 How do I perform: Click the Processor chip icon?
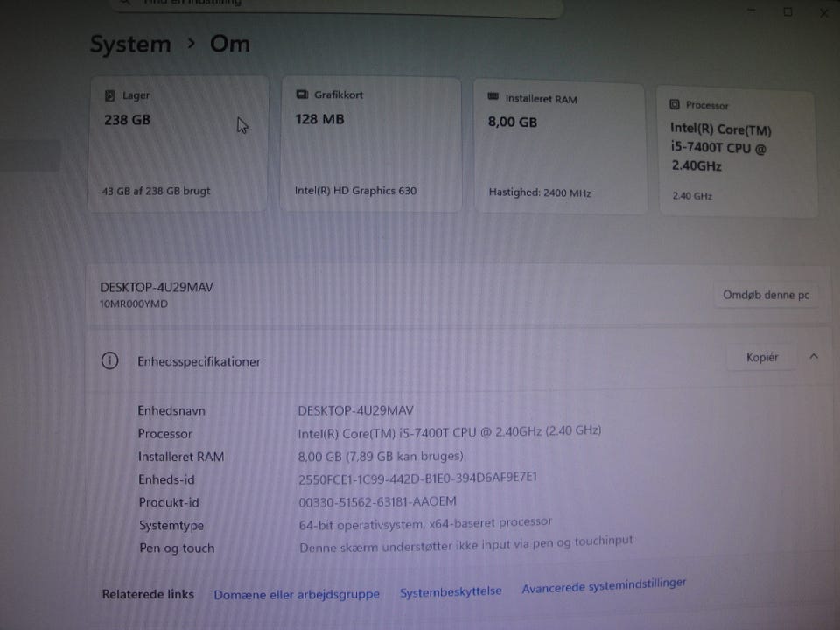(675, 104)
